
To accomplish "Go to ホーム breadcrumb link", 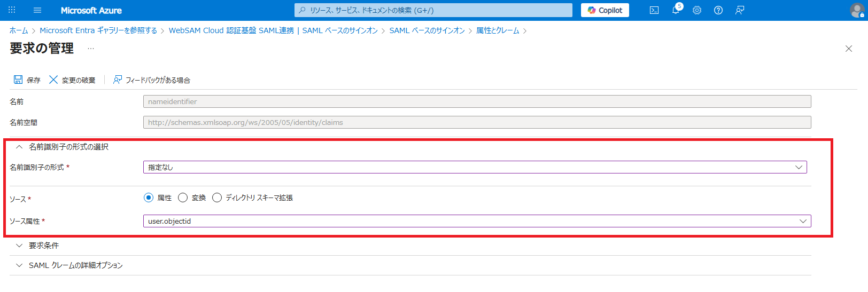I will click(x=19, y=30).
